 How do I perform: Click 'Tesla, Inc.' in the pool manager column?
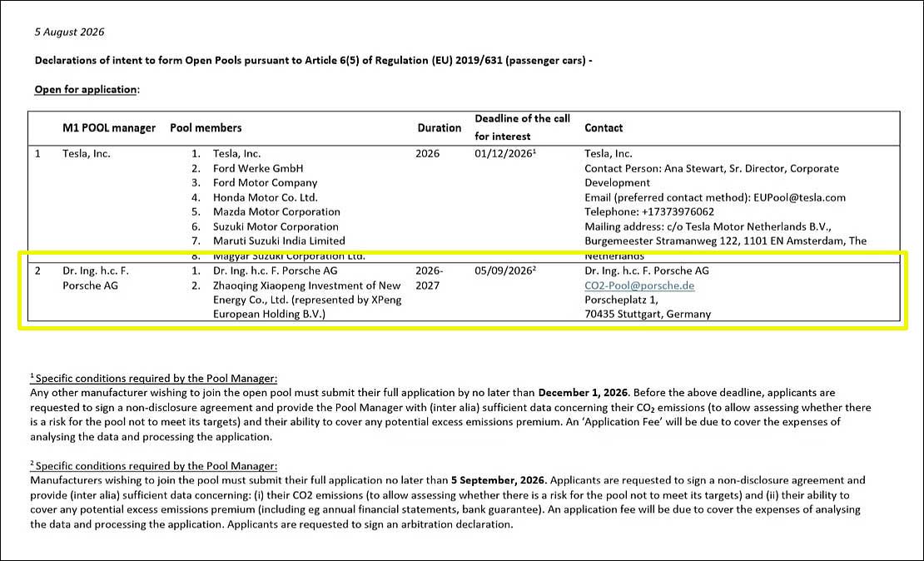tap(87, 154)
